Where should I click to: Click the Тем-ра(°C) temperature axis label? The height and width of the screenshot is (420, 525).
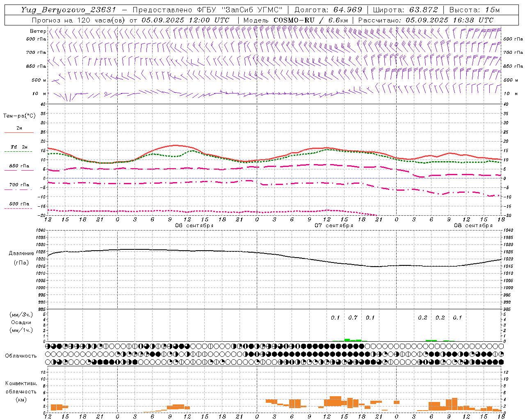(19, 116)
